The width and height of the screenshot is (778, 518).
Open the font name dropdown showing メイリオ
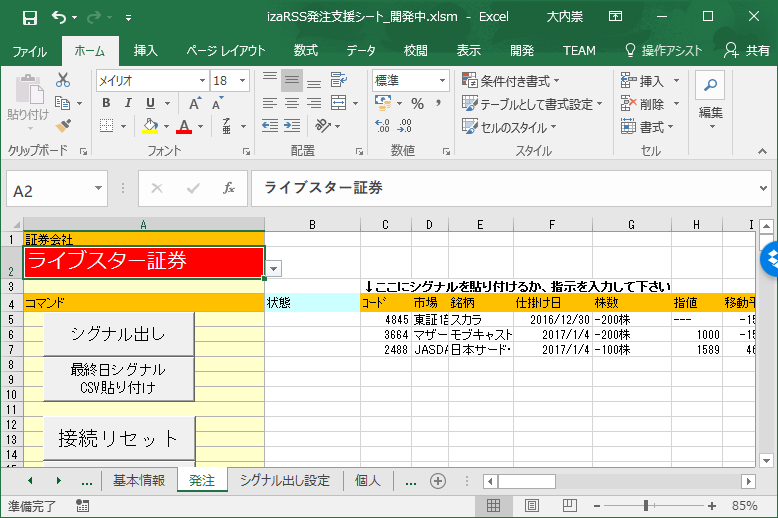click(202, 80)
